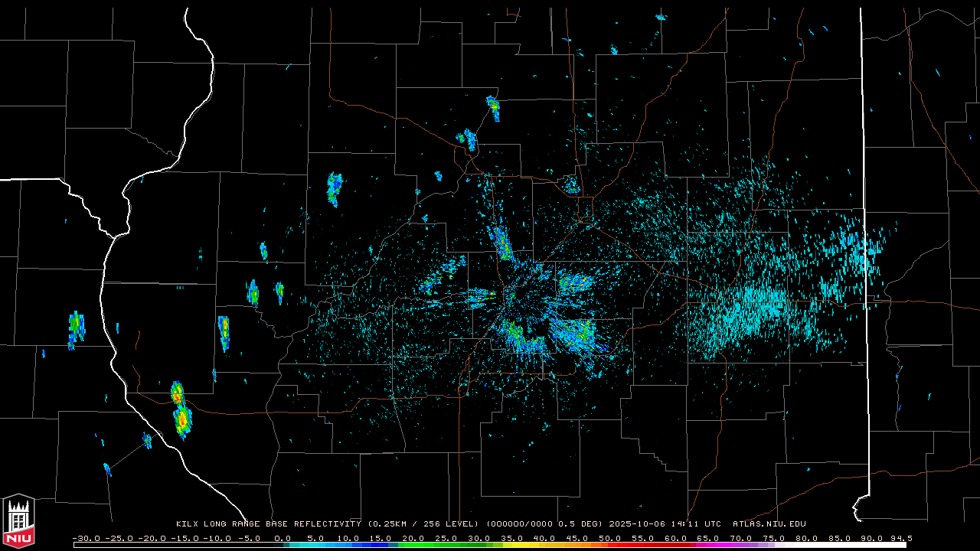This screenshot has height=551, width=980.
Task: Click the 94.5 label on the scale
Action: (x=901, y=538)
